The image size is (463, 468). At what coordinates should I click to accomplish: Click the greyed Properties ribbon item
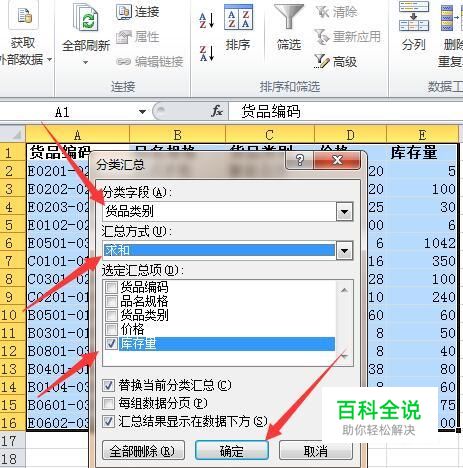click(x=138, y=37)
